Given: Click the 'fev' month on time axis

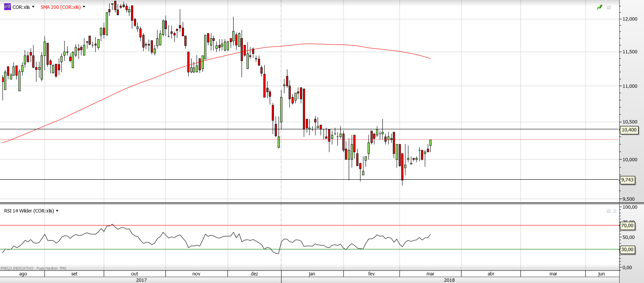Looking at the screenshot, I should (x=371, y=274).
